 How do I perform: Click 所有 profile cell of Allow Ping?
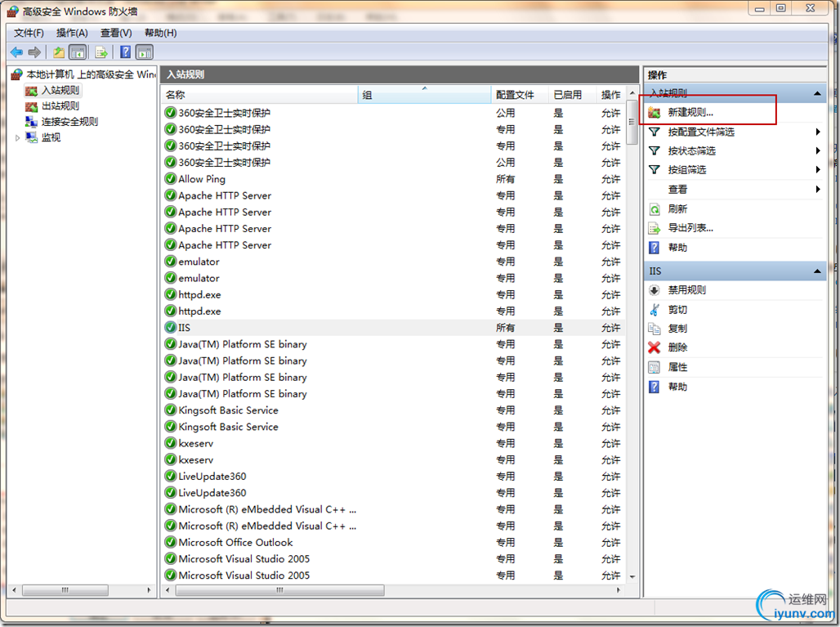[x=505, y=179]
